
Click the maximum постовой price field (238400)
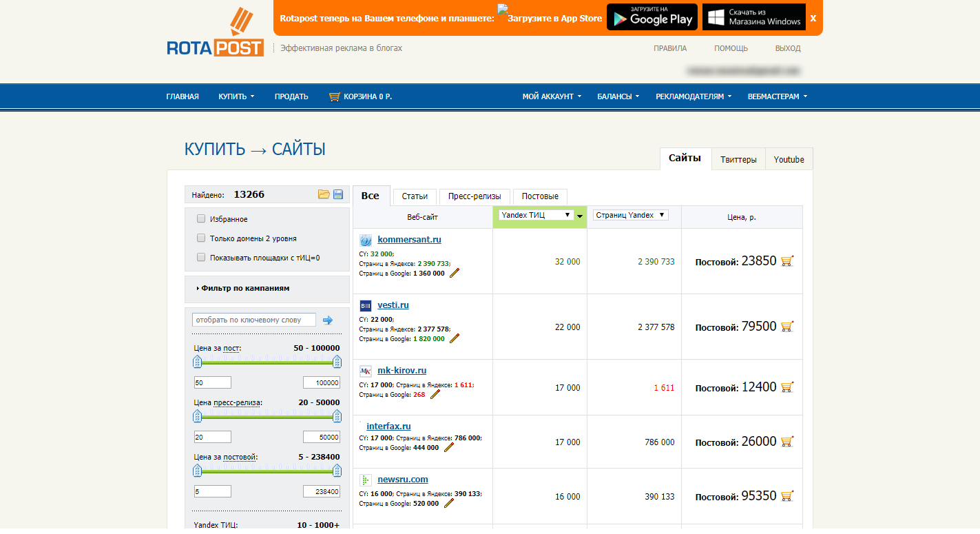point(322,492)
